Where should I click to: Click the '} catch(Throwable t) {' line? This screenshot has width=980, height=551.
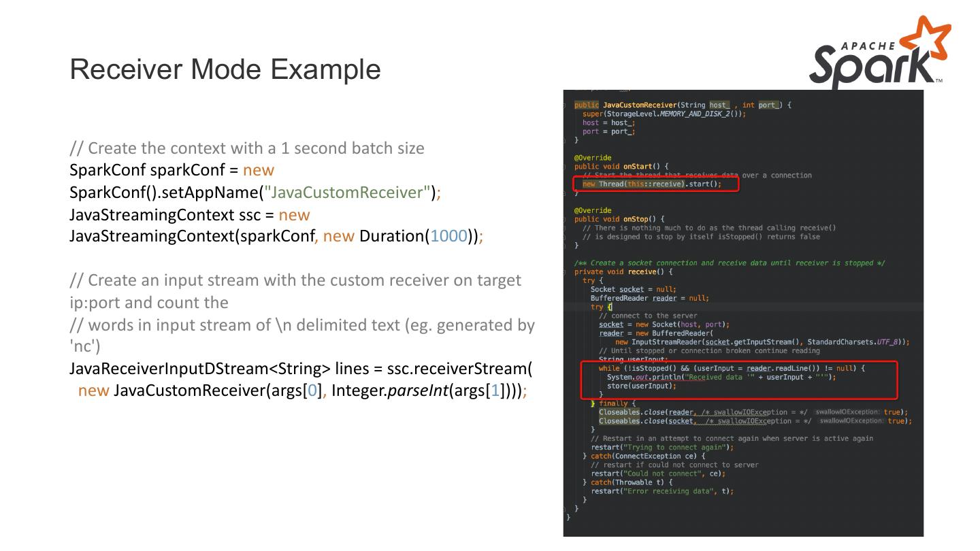coord(627,482)
